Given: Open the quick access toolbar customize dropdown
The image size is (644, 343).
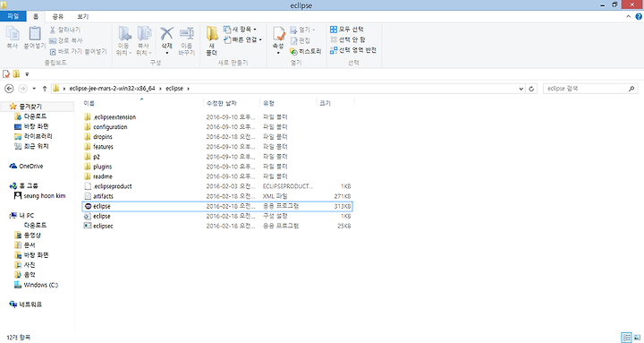Looking at the screenshot, I should click(27, 74).
